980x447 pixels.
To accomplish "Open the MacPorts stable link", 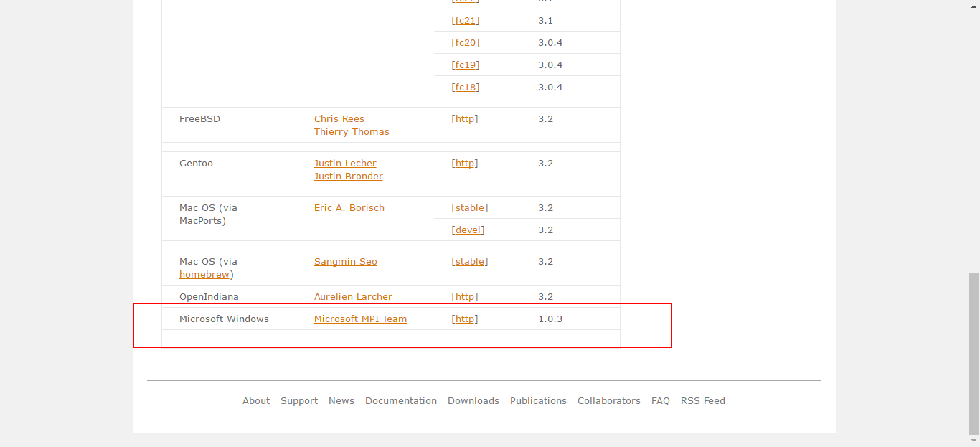I will point(470,207).
